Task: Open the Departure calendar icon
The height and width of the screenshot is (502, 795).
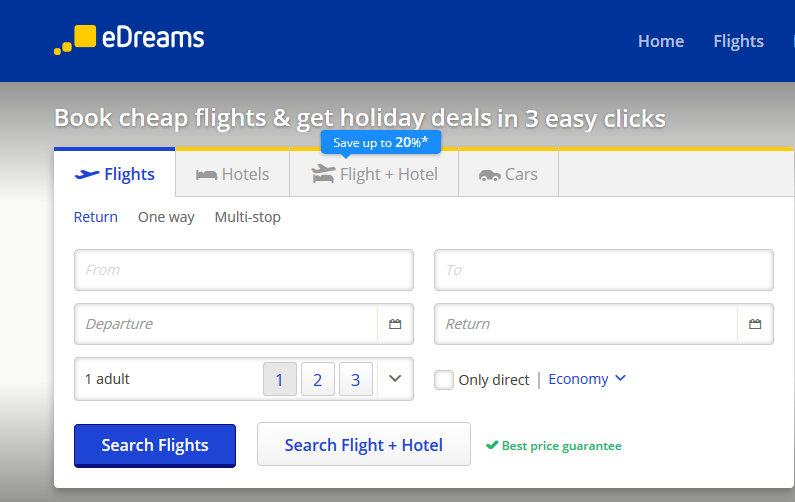Action: (x=395, y=324)
